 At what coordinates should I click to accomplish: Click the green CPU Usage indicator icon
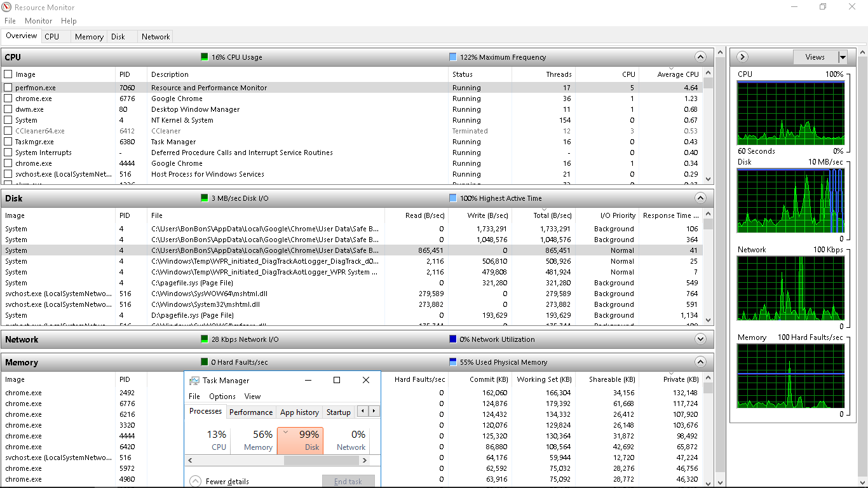(205, 57)
